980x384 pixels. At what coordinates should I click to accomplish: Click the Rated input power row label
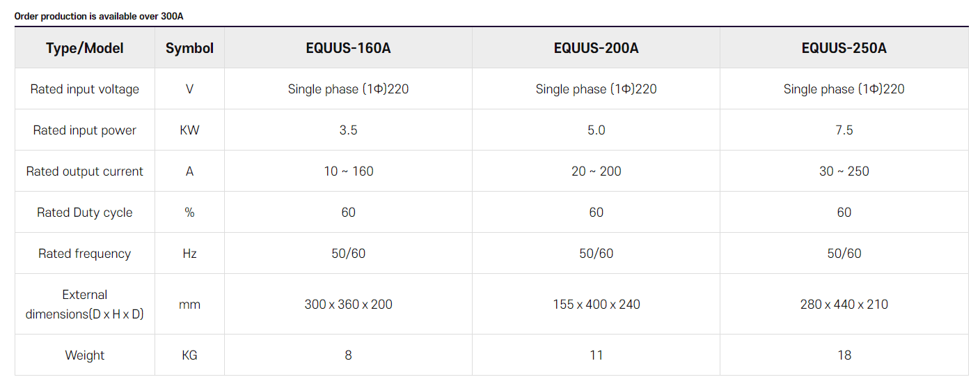pyautogui.click(x=85, y=130)
